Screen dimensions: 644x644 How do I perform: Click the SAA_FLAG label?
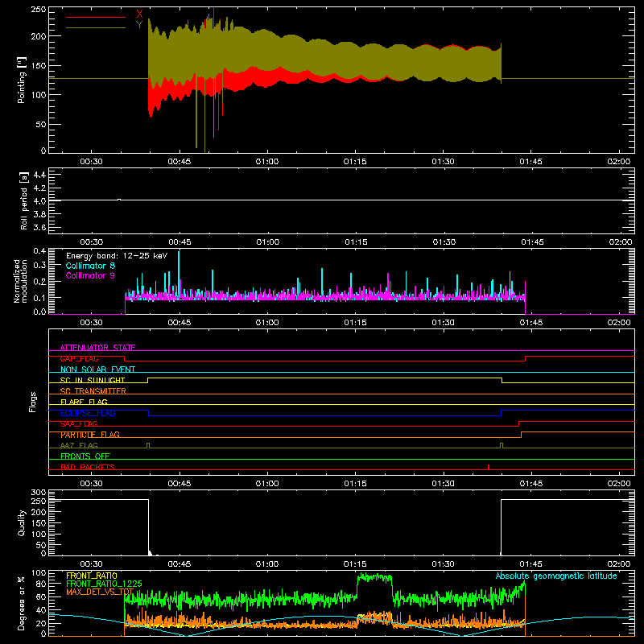point(79,423)
